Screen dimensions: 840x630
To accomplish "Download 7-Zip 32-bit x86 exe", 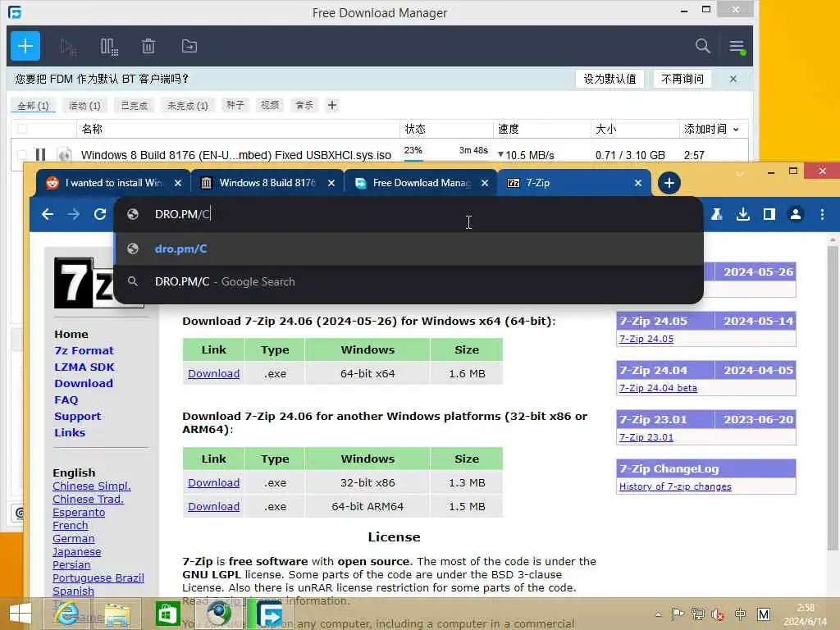I will click(214, 482).
